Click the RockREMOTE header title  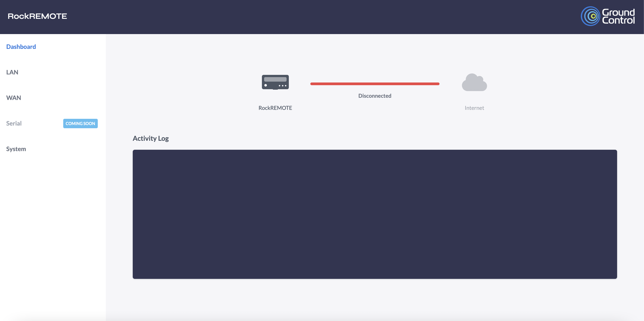coord(37,16)
